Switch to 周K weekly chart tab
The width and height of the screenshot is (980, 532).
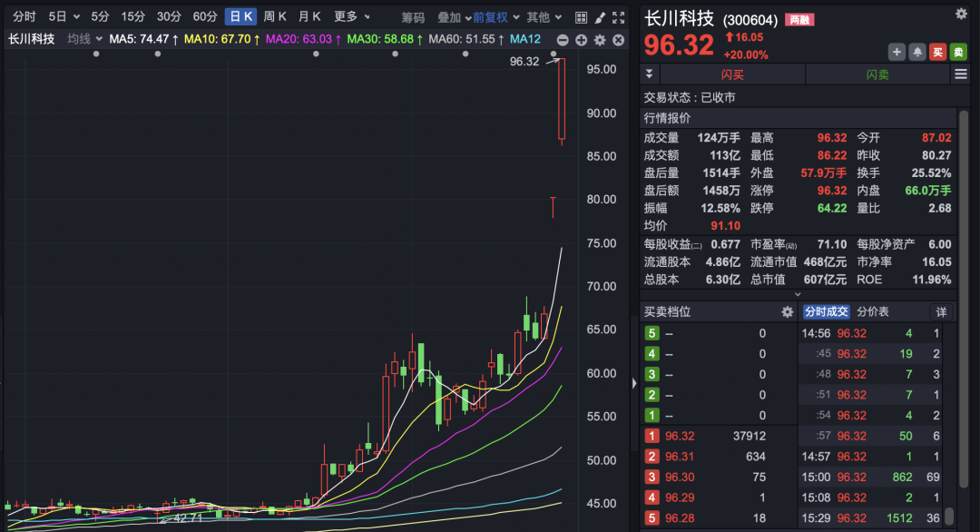(275, 17)
